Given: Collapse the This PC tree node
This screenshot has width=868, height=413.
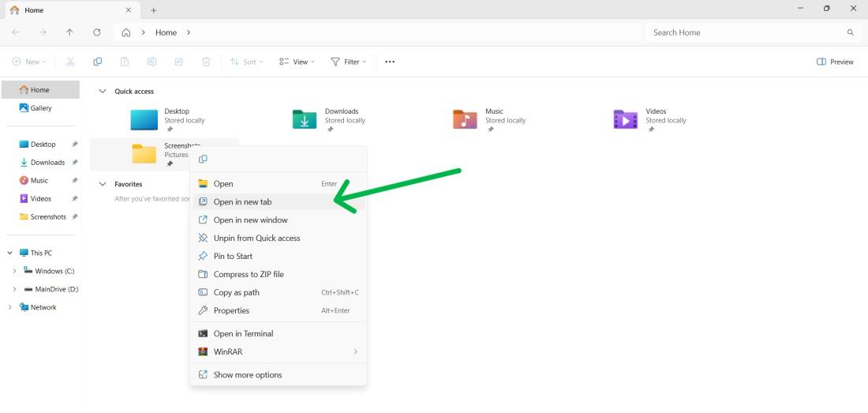Looking at the screenshot, I should coord(10,253).
